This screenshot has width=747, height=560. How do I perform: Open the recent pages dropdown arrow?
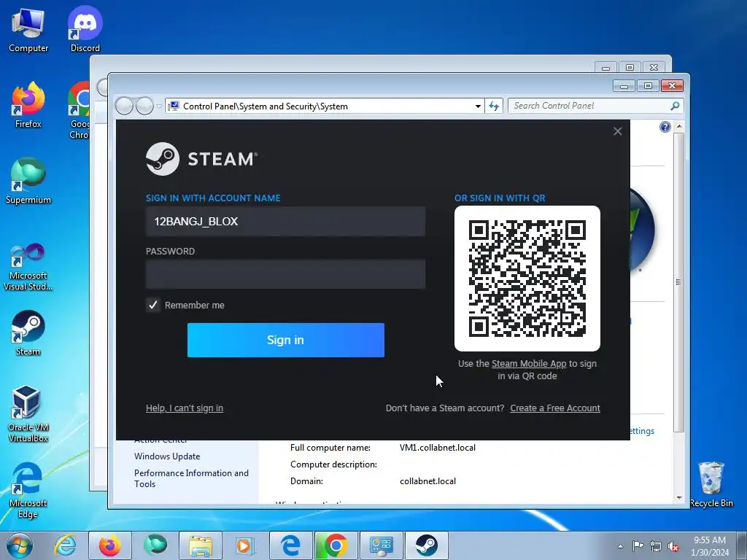pos(159,106)
